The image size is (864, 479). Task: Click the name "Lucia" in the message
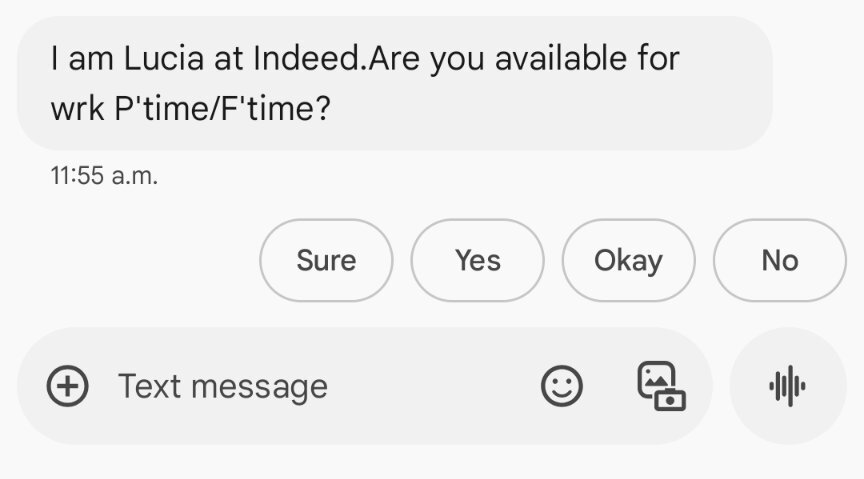164,58
